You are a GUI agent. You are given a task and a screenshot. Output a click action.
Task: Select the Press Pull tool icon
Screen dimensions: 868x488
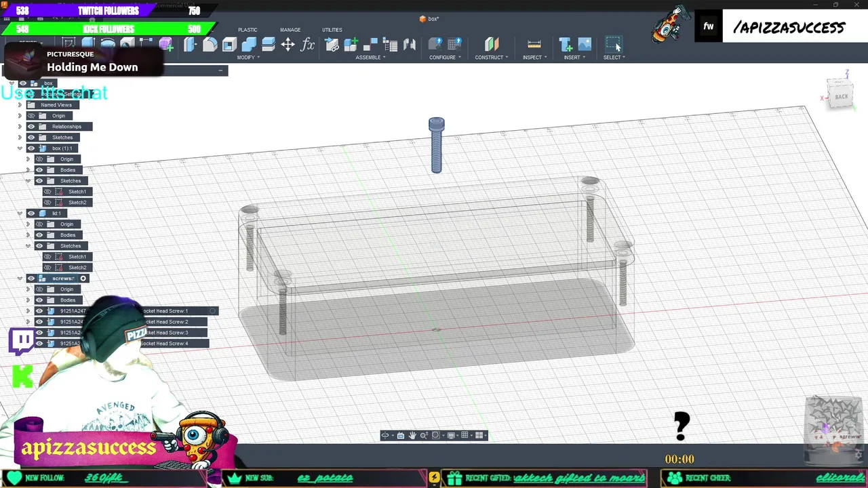[190, 45]
